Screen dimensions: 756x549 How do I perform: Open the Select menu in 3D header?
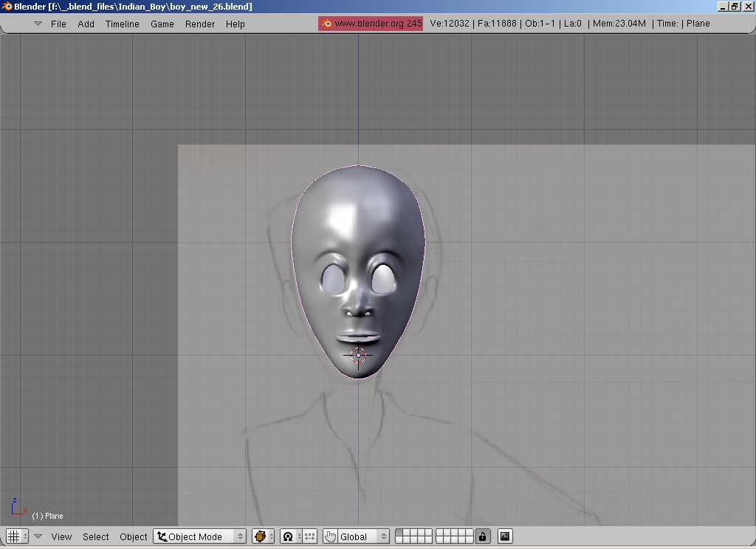click(x=95, y=536)
